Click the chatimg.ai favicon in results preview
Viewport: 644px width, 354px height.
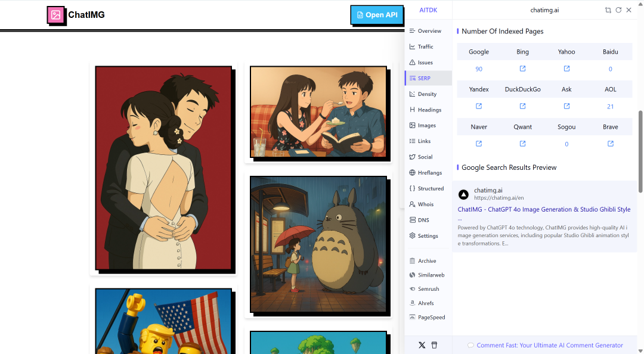coord(463,194)
